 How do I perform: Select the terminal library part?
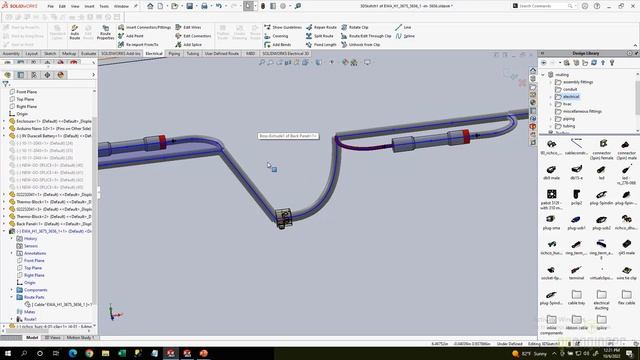(576, 273)
